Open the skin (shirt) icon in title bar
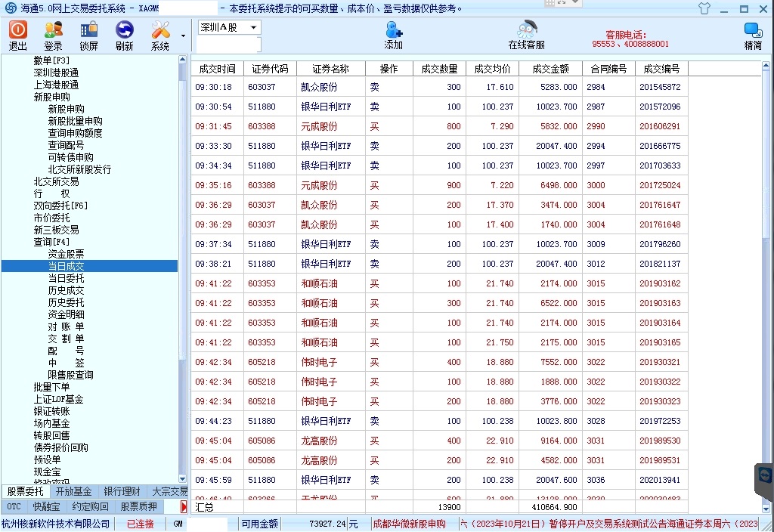Viewport: 774px width, 532px height. (704, 9)
